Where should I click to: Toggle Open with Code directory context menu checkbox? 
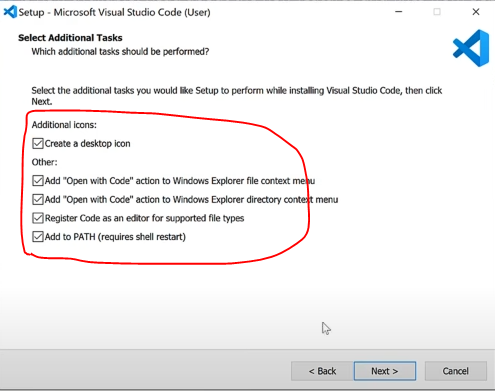coord(38,199)
